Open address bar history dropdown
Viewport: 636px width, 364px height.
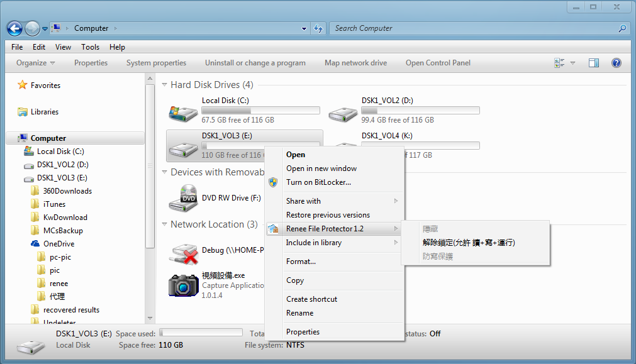[x=304, y=29]
